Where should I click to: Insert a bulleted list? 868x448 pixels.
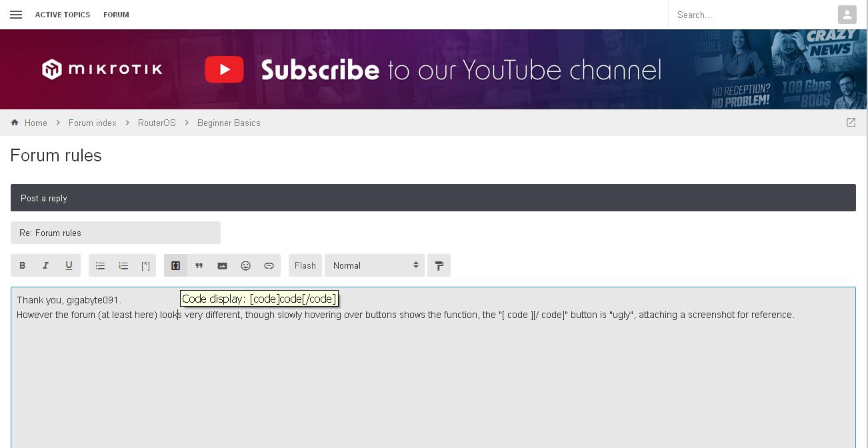tap(100, 265)
